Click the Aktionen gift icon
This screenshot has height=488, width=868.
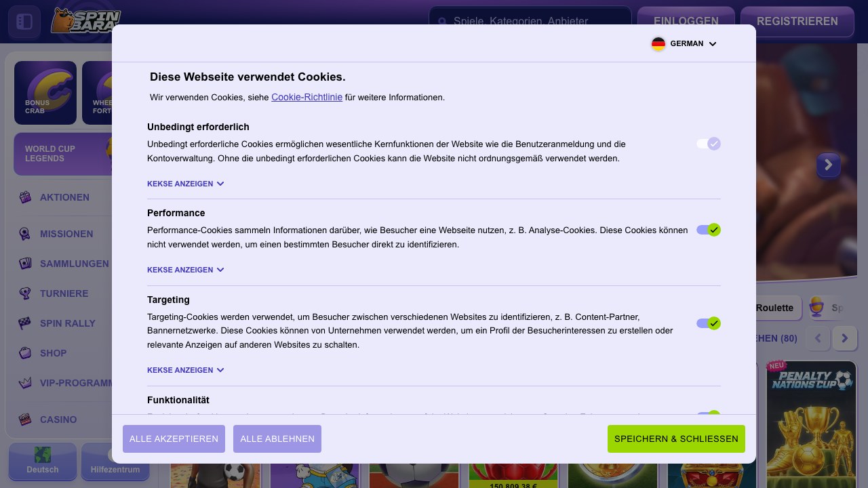coord(25,197)
